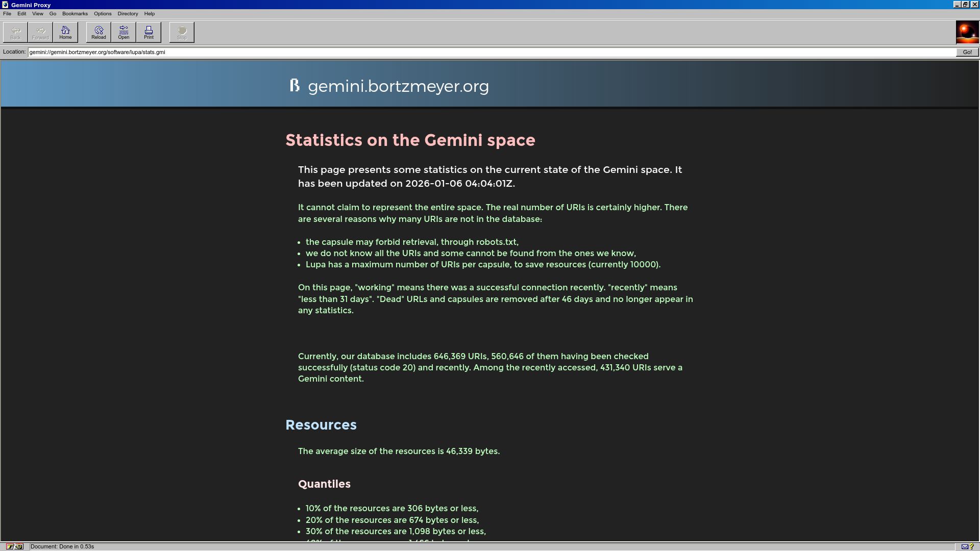Click 'Document: Done in 0.53s' status text
The height and width of the screenshot is (551, 980).
pyautogui.click(x=62, y=546)
